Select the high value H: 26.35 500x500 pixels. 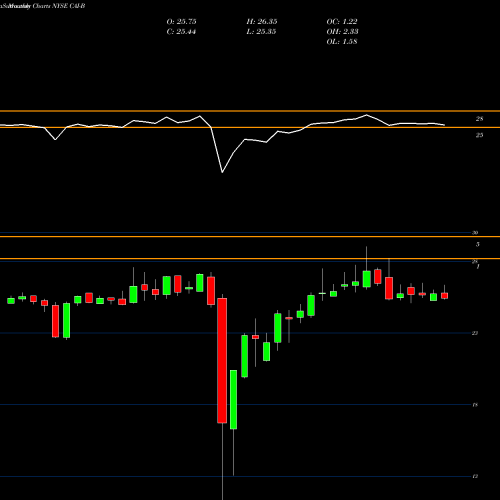click(x=262, y=22)
